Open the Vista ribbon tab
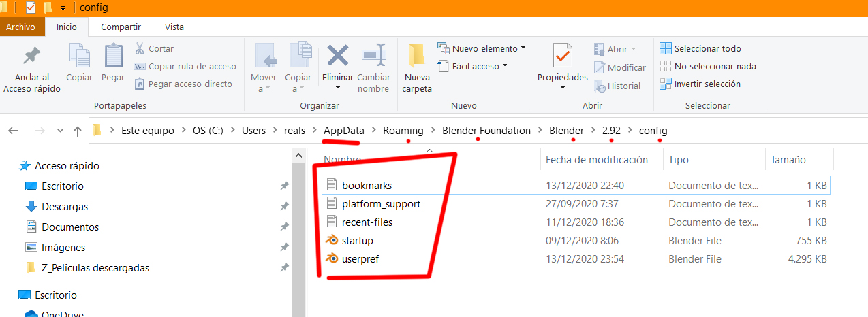The height and width of the screenshot is (317, 868). click(174, 27)
